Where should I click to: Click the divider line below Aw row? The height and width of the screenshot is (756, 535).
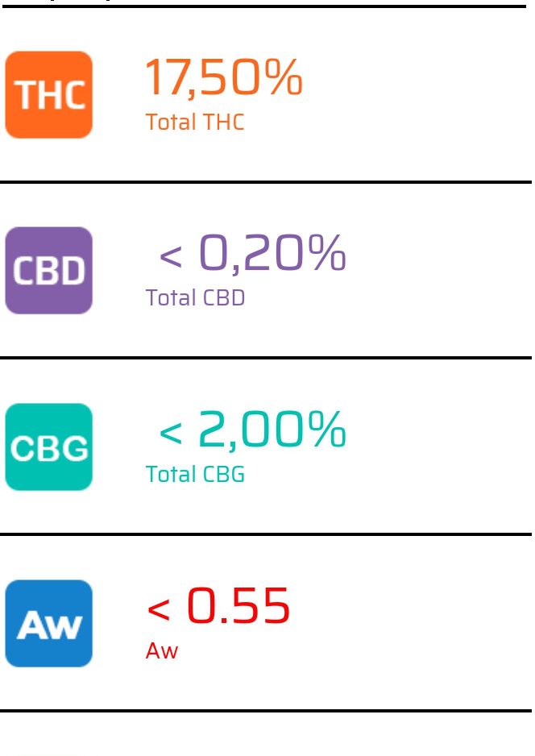[x=266, y=711]
